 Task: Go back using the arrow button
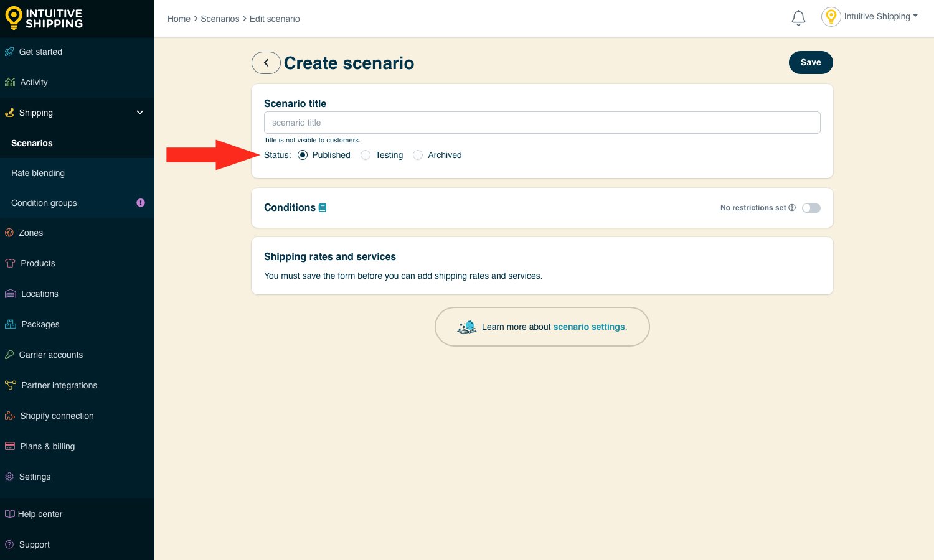pos(266,63)
